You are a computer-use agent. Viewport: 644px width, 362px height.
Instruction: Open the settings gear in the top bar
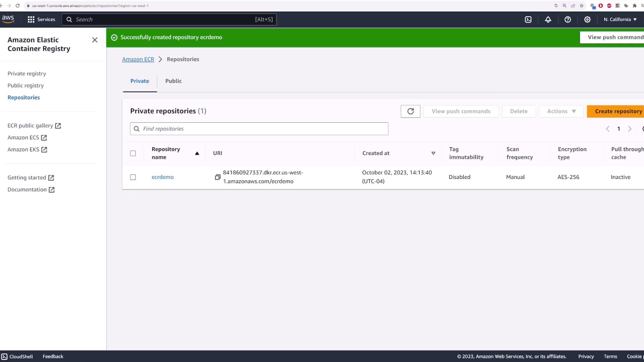[587, 19]
